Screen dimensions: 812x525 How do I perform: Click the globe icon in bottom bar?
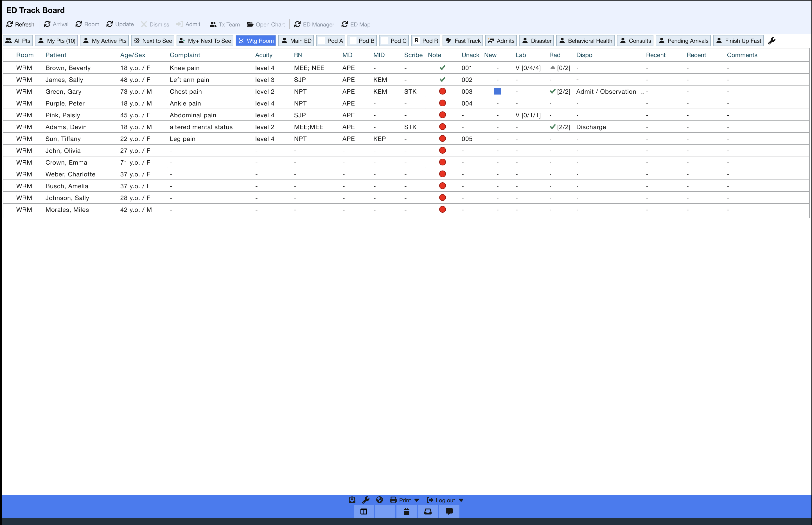pyautogui.click(x=380, y=500)
